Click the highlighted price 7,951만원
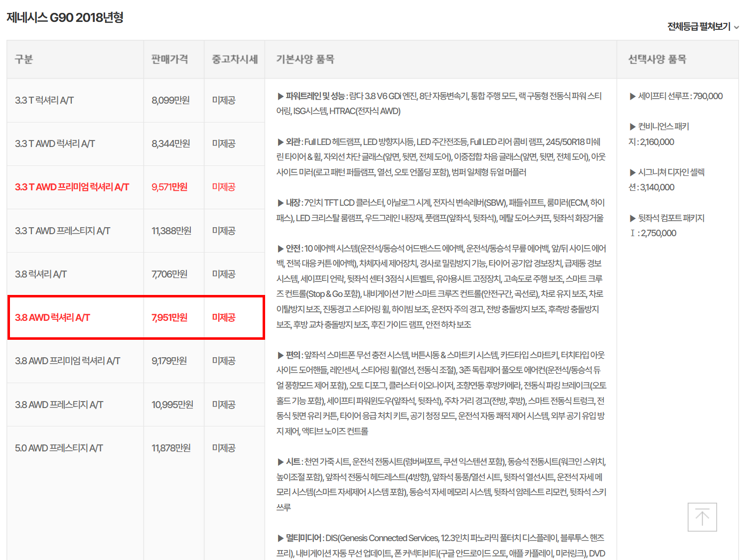Screen dimensions: 744x560 pos(169,318)
